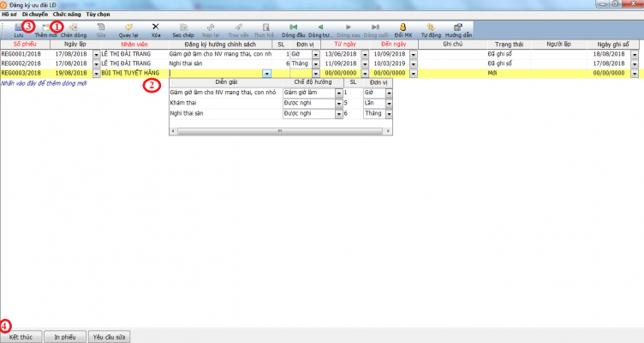This screenshot has height=343, width=644.
Task: Open Ngày lập dropdown for REG0003/2018
Action: (97, 74)
